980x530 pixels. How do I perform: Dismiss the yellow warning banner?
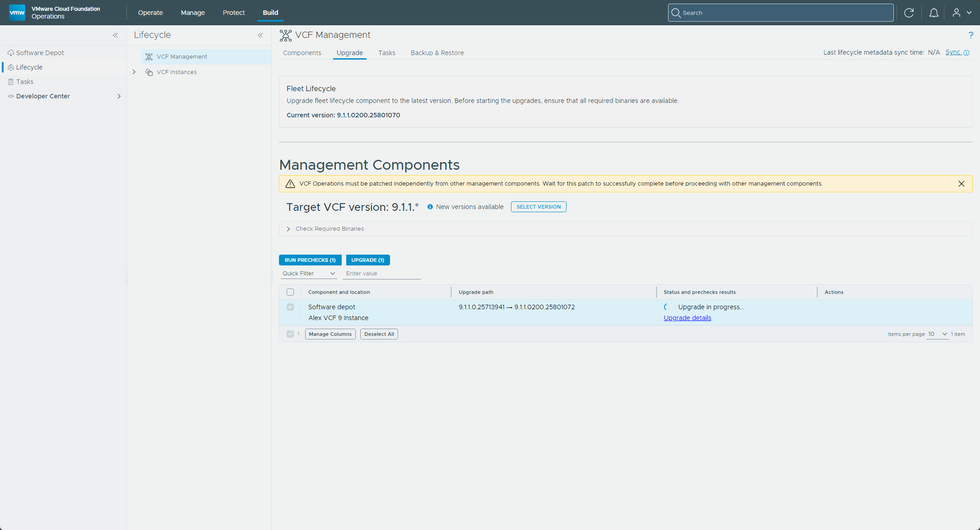[961, 184]
